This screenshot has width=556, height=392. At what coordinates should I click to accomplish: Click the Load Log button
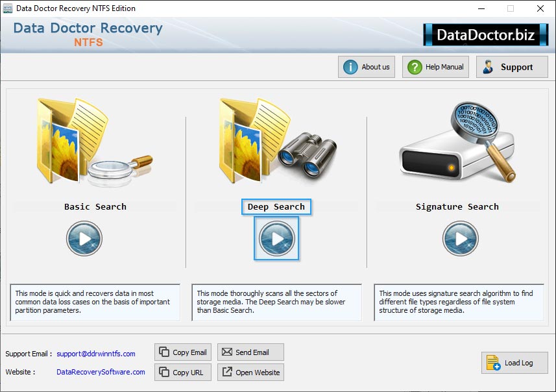pos(514,363)
